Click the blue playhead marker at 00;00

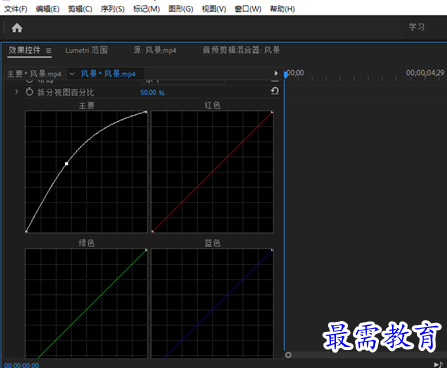pos(286,75)
